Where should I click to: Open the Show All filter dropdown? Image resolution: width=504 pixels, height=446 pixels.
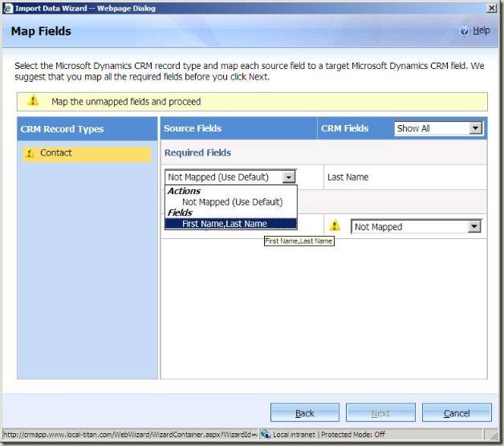pos(438,128)
